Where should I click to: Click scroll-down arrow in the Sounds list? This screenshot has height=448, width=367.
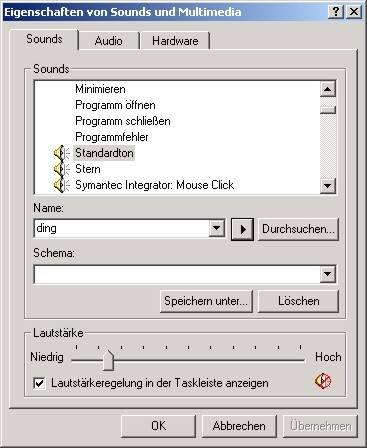click(x=328, y=185)
